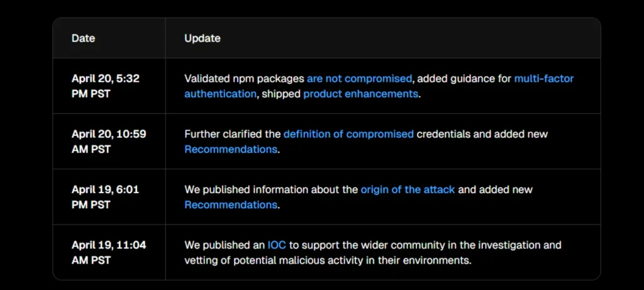Click the "Validated npm packages" text

[244, 79]
